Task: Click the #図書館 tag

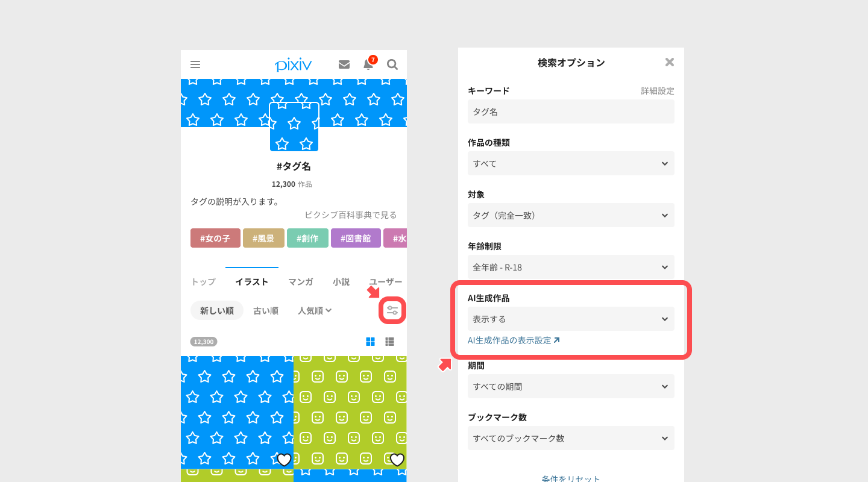Action: 356,238
